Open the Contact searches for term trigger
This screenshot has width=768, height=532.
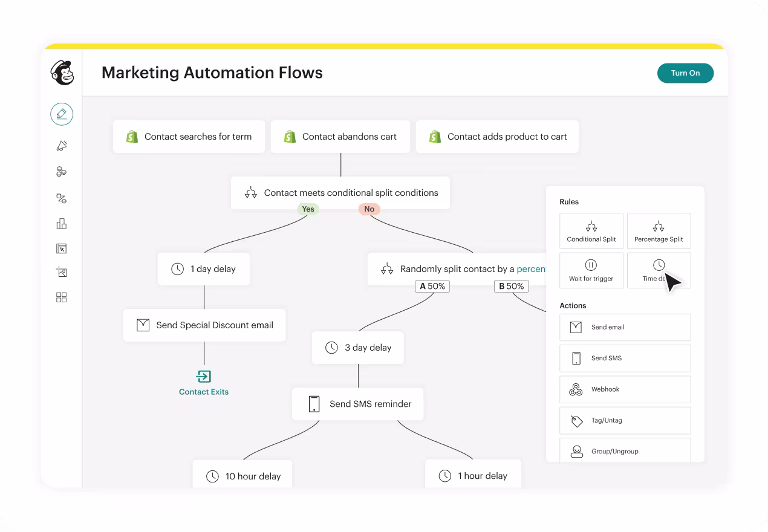coord(189,137)
